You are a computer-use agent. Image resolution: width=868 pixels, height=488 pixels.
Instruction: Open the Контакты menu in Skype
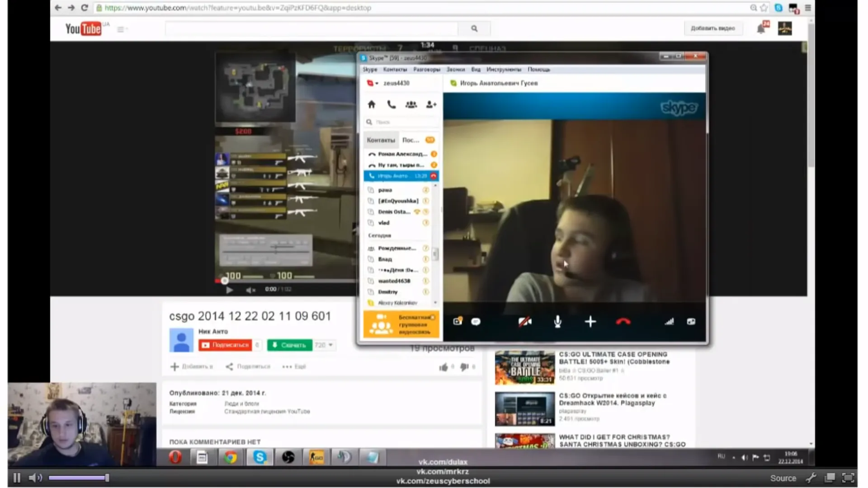[395, 70]
